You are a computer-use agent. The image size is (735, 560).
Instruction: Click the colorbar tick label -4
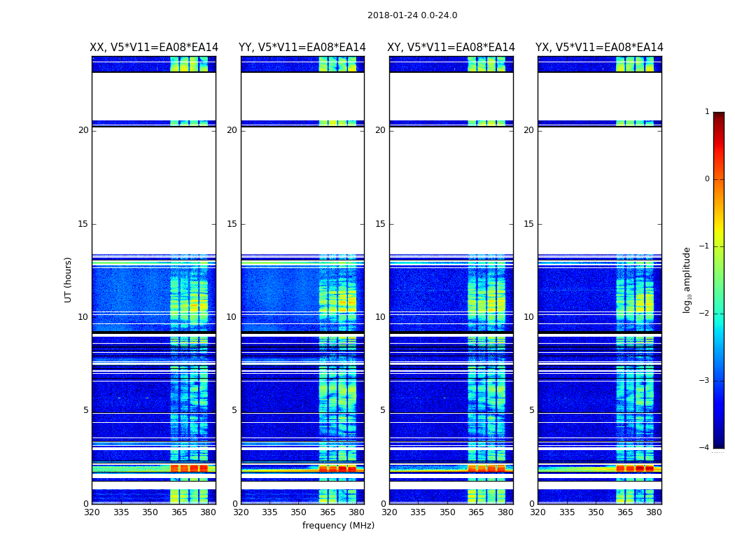point(704,448)
